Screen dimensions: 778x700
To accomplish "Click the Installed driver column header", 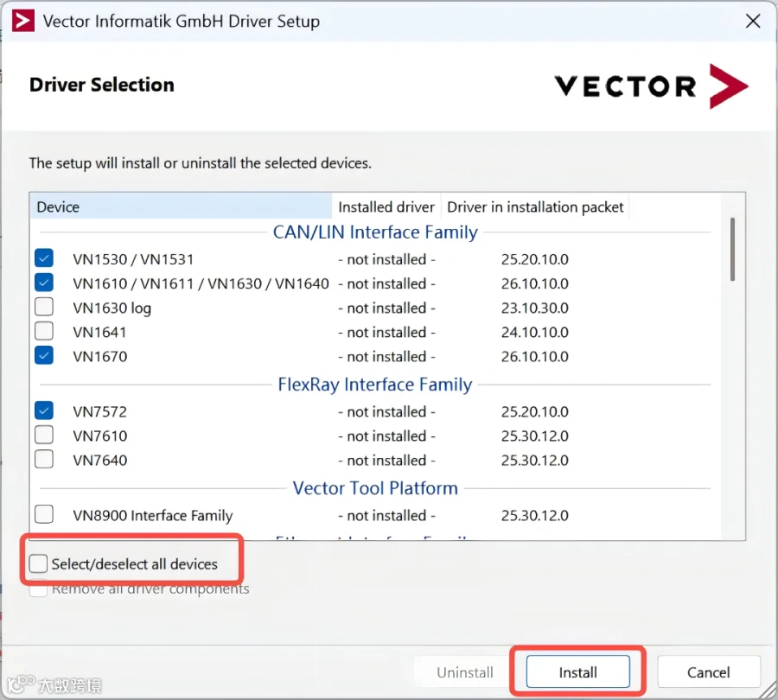I will tap(386, 207).
